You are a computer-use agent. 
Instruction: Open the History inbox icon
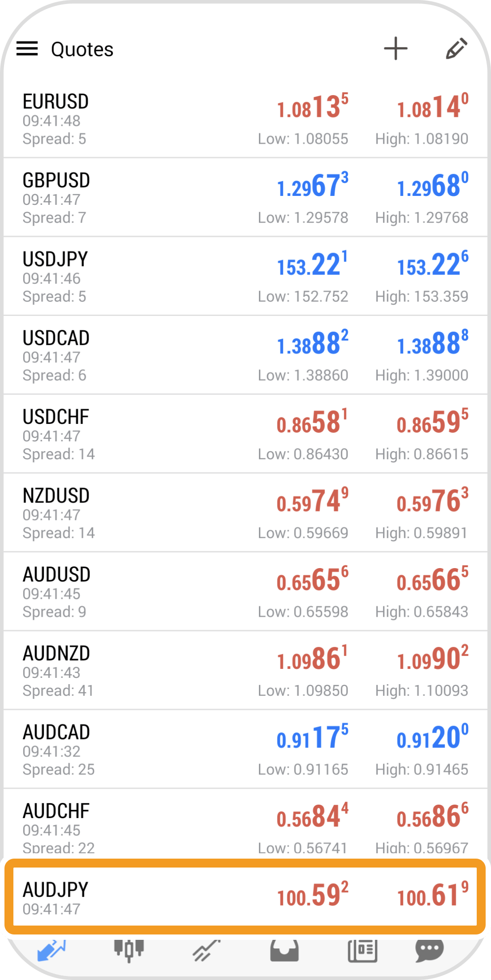[x=284, y=949]
